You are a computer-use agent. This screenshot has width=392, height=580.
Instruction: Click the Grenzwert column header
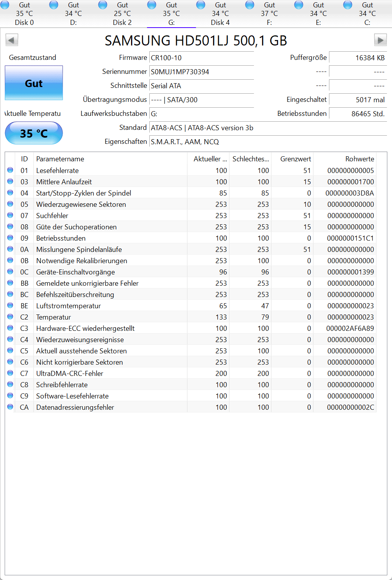pos(292,159)
